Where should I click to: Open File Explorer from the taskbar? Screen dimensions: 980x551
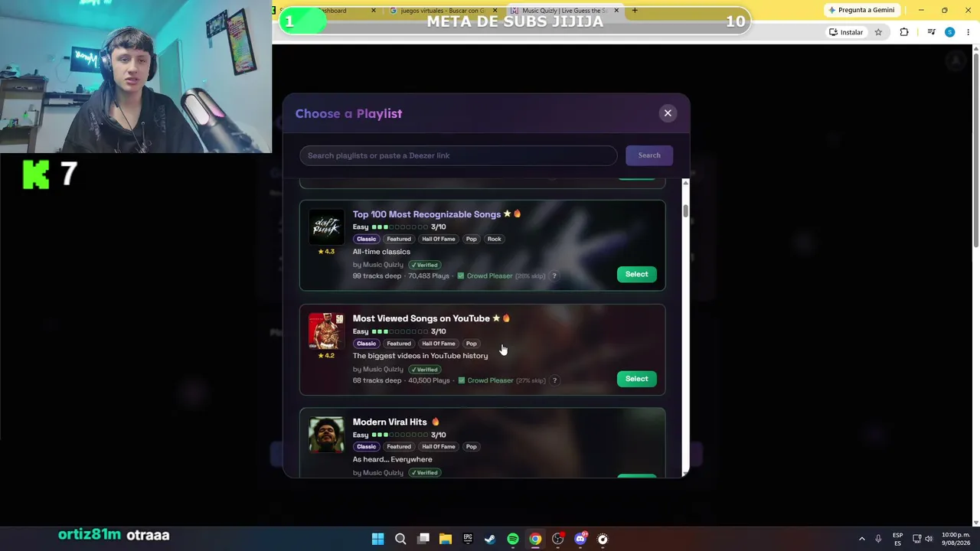coord(445,539)
